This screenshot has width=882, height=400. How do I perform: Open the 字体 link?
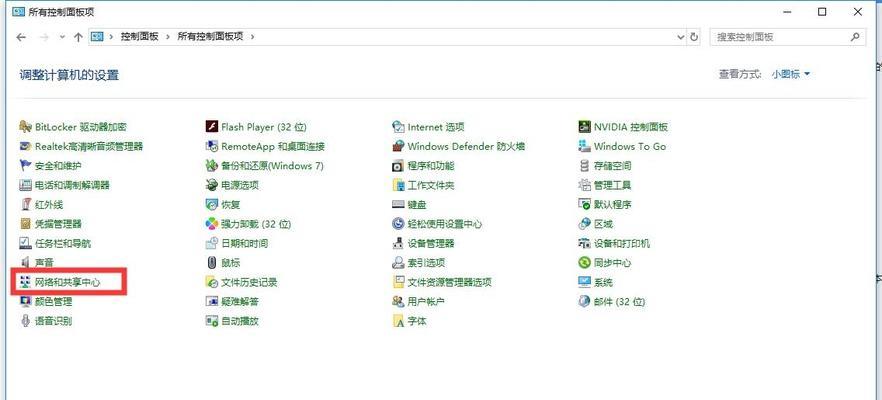point(417,321)
